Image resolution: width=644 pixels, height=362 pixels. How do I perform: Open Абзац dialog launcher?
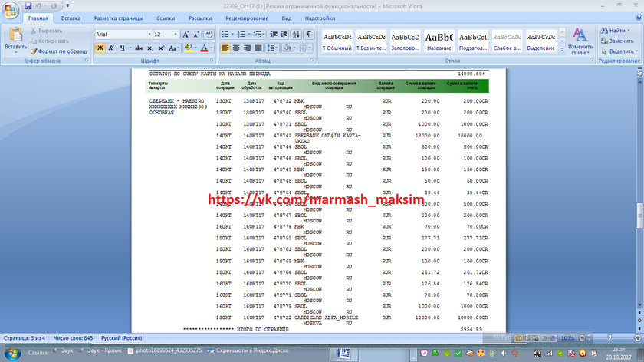pyautogui.click(x=312, y=61)
